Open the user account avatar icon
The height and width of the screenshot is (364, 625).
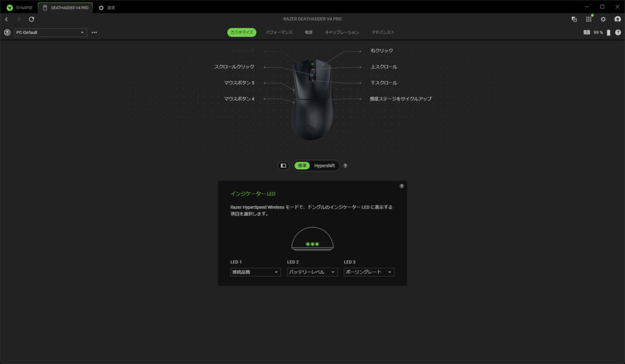tap(618, 20)
